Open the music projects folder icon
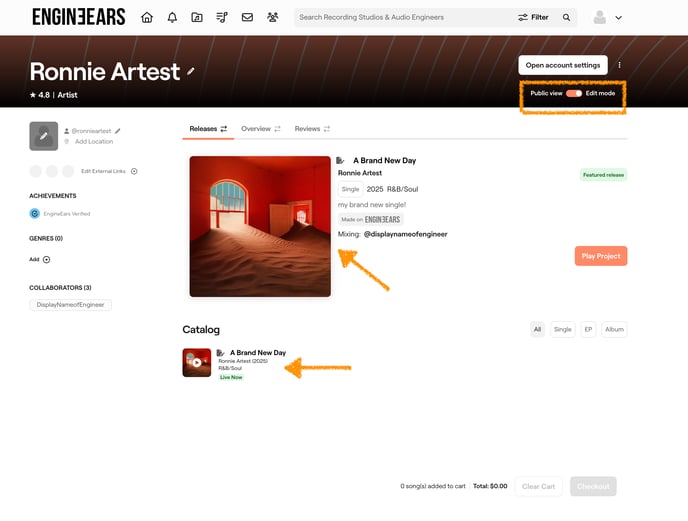The image size is (688, 521). 197,17
